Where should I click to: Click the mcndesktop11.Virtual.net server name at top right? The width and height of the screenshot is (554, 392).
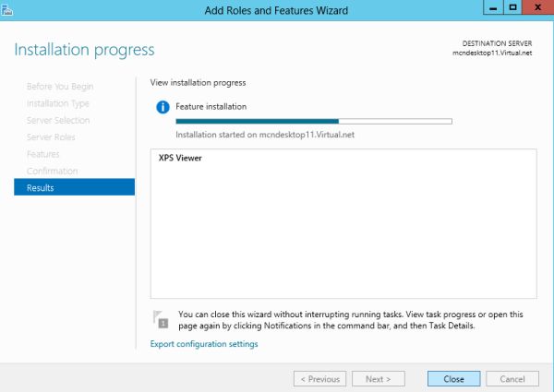tap(492, 53)
